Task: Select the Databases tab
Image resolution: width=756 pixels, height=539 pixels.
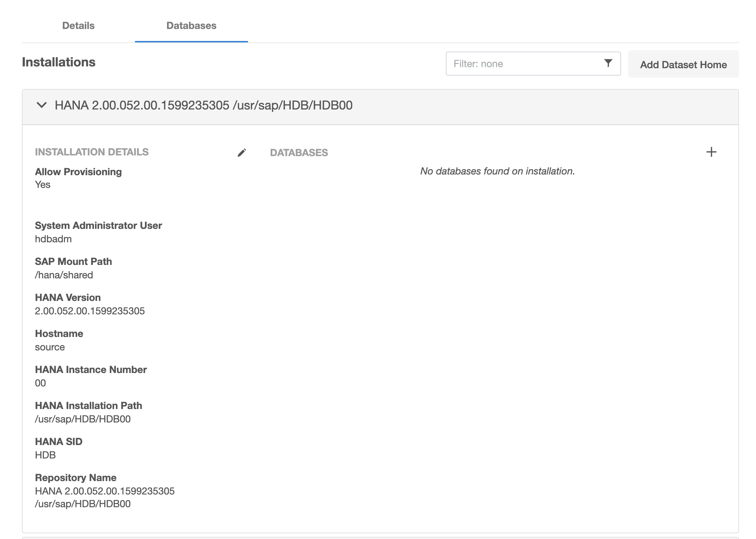Action: [191, 26]
